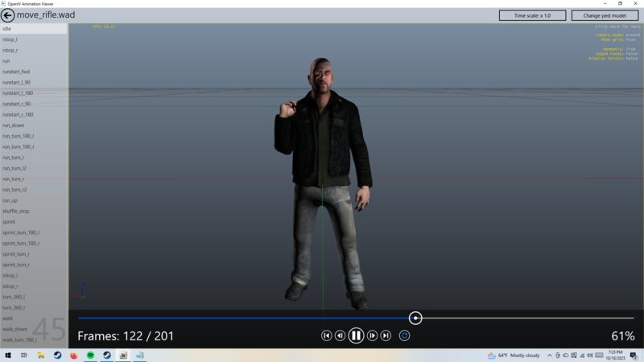Toggle the Display Points option
This screenshot has width=644, height=362.
point(612,59)
